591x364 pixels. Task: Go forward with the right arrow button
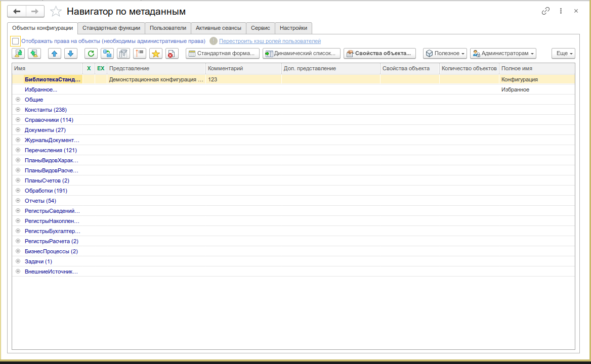point(35,11)
